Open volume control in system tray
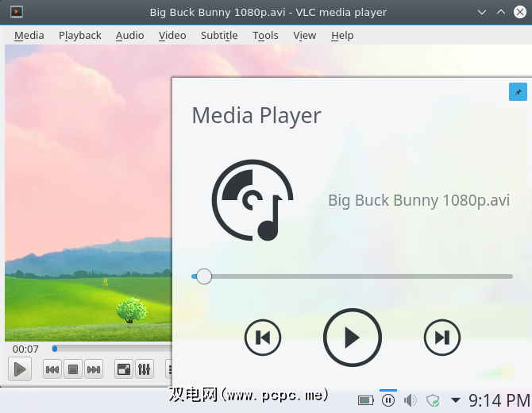This screenshot has height=413, width=532. coord(410,400)
